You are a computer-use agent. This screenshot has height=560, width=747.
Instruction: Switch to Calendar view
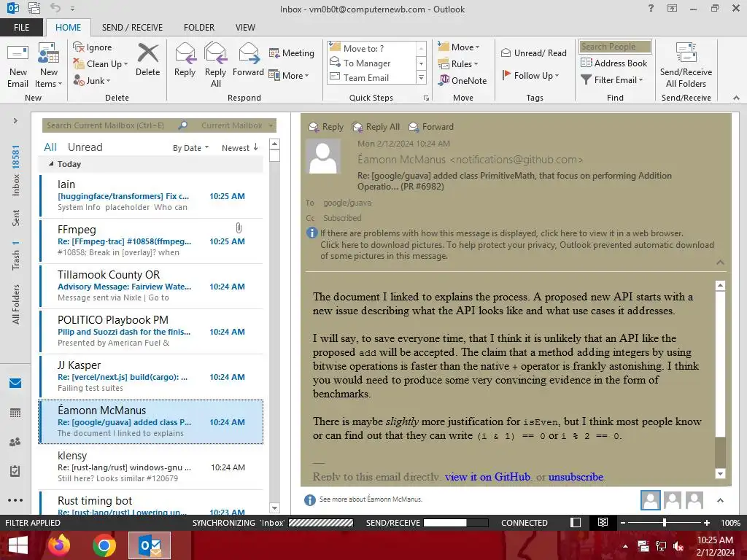(15, 413)
